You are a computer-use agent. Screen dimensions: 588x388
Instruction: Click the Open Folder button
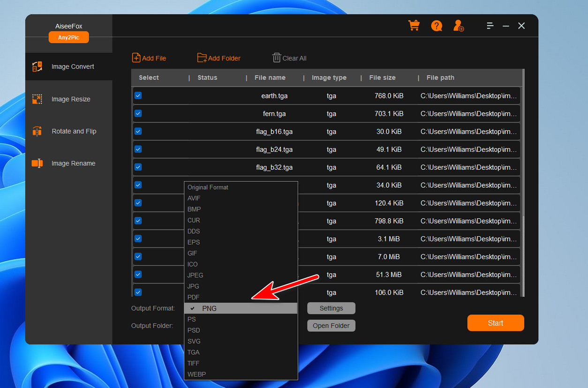[x=331, y=326]
